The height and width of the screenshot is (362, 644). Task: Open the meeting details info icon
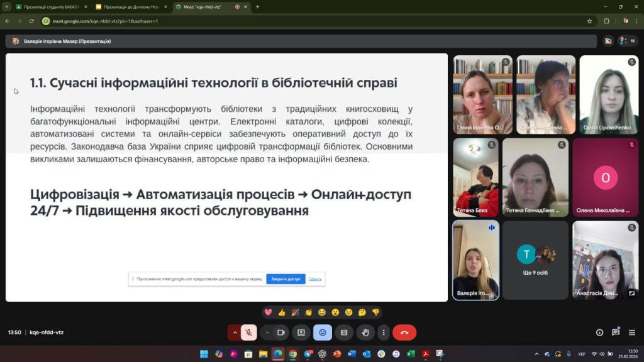pos(599,332)
